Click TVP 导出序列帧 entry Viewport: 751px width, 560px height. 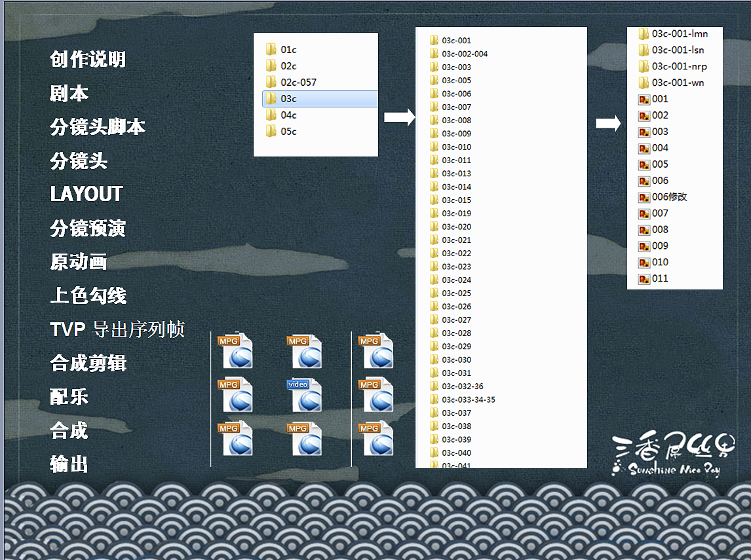coord(117,329)
